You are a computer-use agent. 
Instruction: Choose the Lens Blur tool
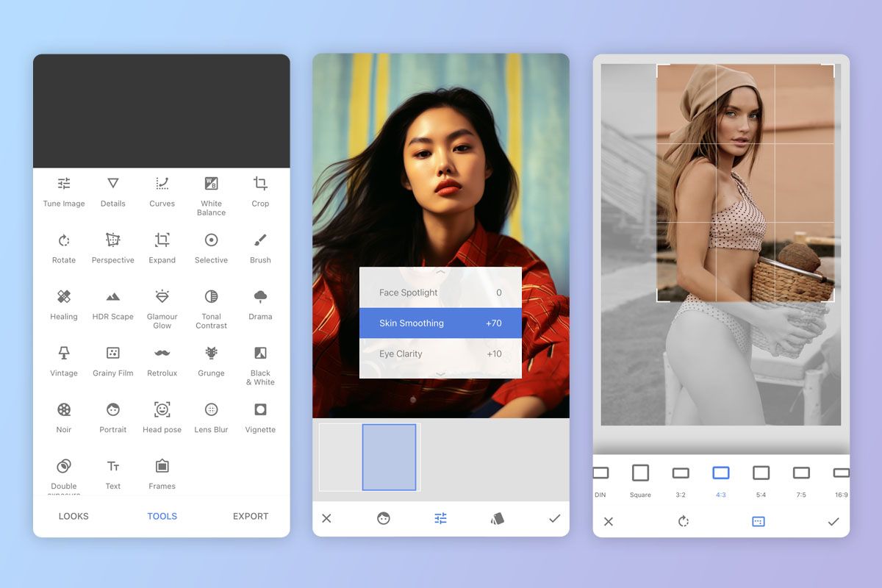pos(211,417)
